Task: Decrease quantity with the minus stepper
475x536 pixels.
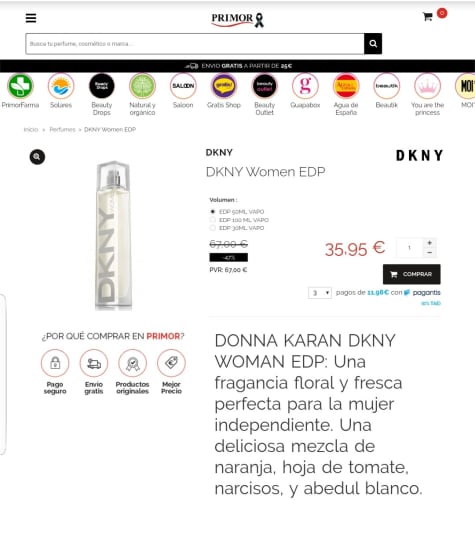Action: tap(430, 253)
